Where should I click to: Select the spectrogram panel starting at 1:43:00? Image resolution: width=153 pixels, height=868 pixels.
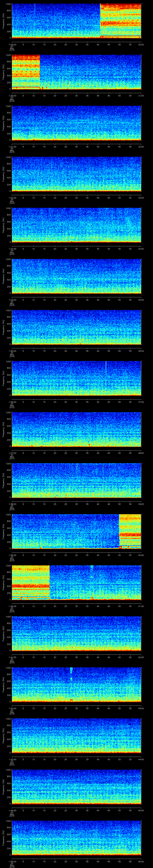pos(76,736)
